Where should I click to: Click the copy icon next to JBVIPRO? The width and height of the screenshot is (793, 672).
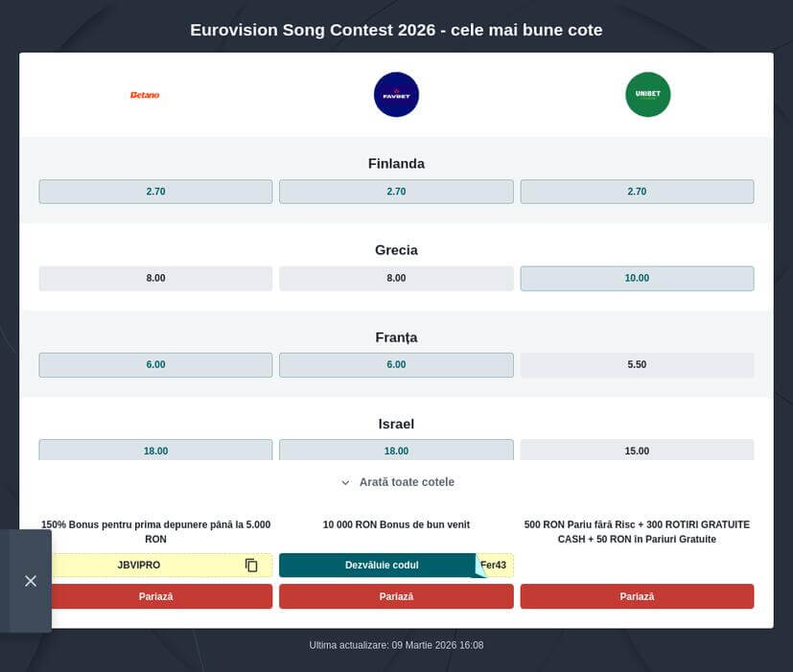[250, 566]
